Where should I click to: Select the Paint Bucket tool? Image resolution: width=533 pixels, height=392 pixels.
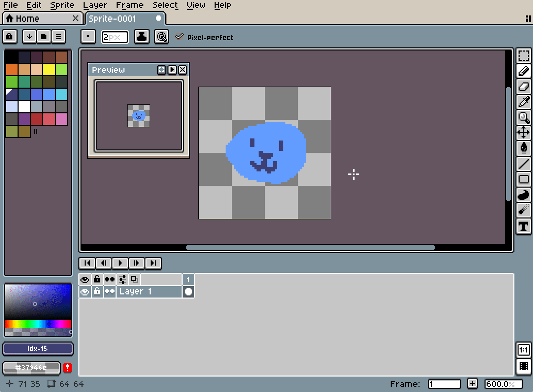coord(523,148)
